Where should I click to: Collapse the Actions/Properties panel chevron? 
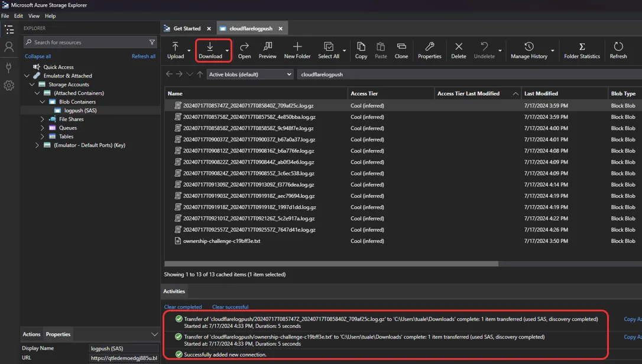(x=154, y=334)
